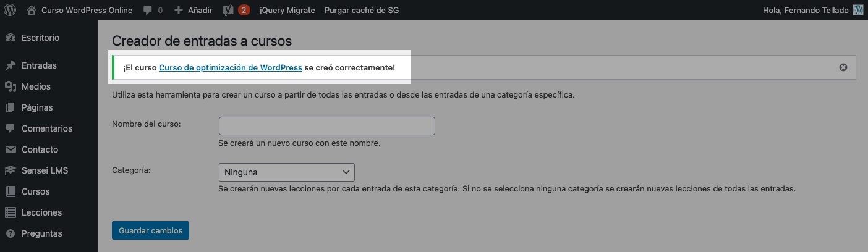This screenshot has height=252, width=868.
Task: Click the Escritorio dashboard icon
Action: tap(10, 38)
